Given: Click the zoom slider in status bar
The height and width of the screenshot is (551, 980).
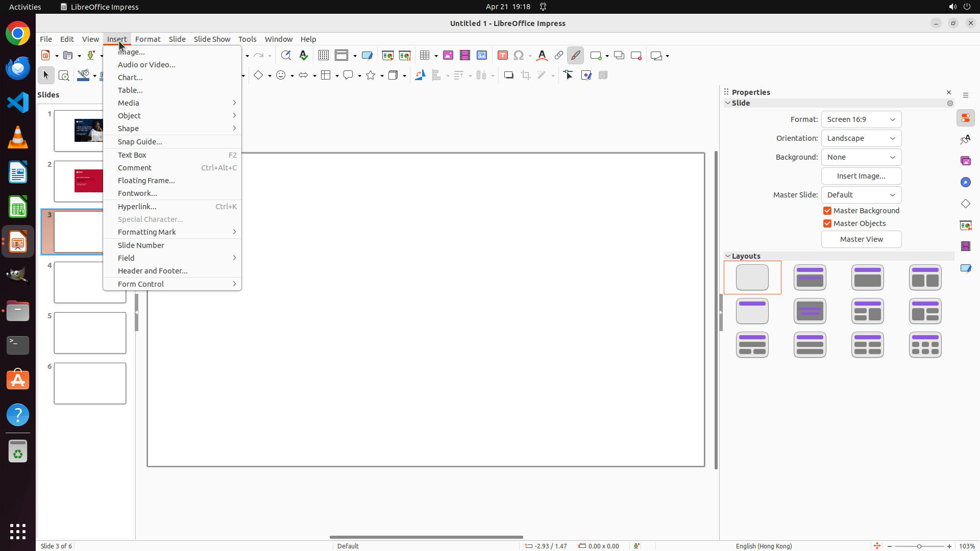Looking at the screenshot, I should click(x=919, y=546).
